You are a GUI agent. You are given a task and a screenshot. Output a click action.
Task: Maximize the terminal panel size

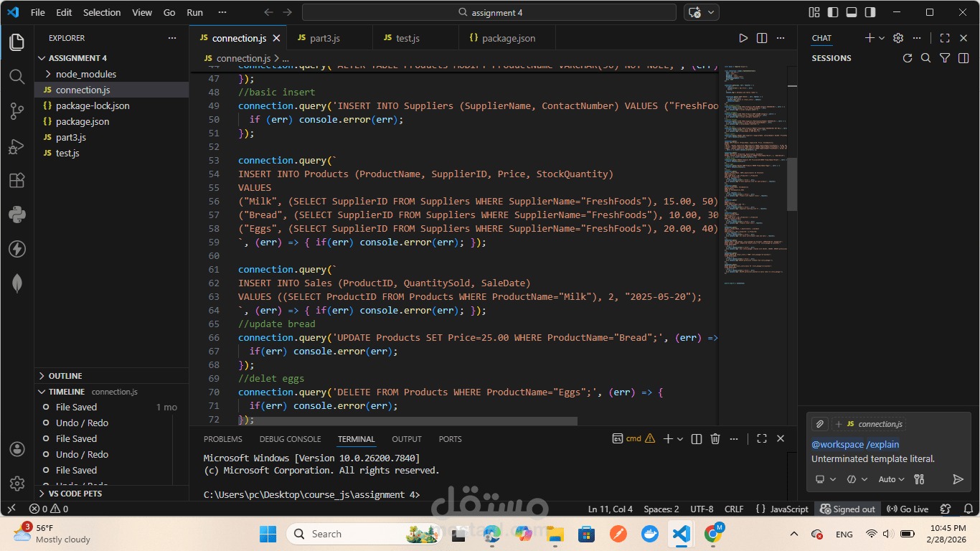[x=762, y=438]
